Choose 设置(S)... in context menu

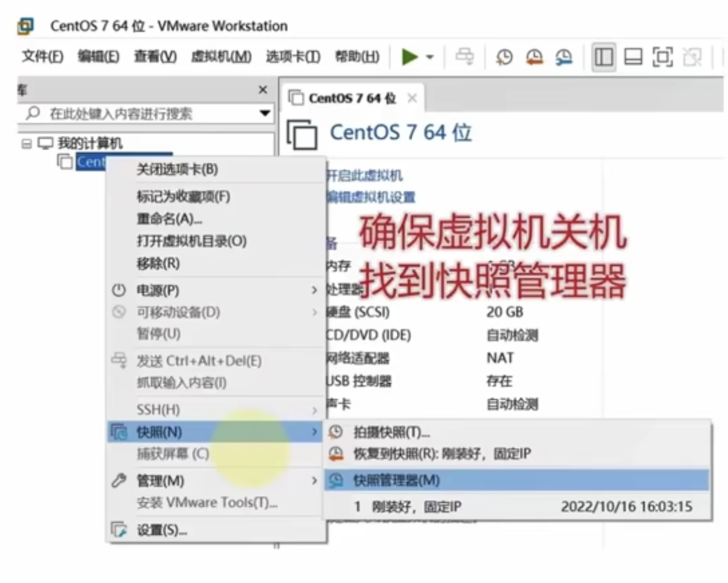216,530
